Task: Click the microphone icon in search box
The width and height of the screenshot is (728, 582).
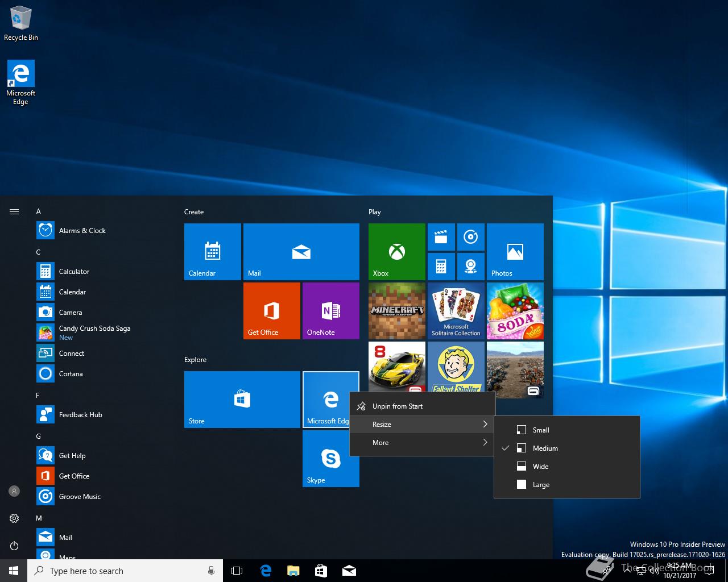Action: click(x=211, y=571)
